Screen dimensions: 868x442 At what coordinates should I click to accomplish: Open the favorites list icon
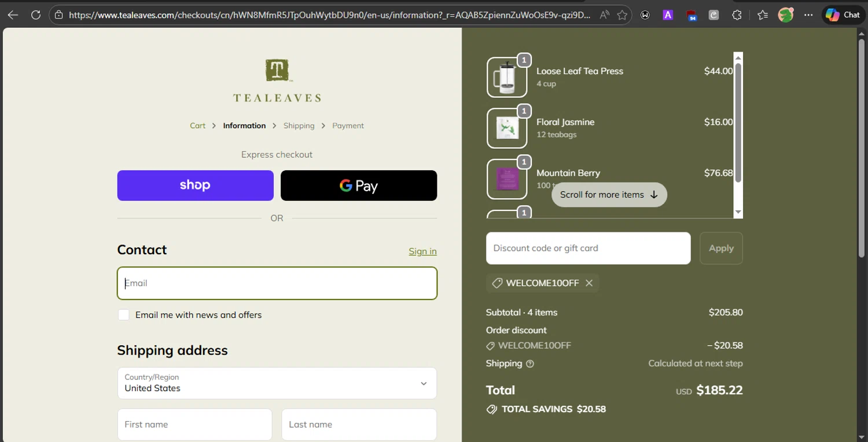763,15
